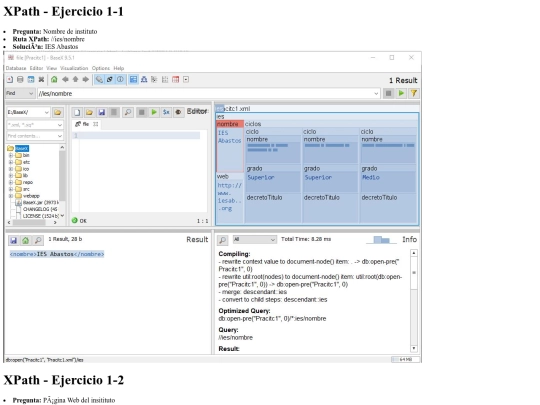
Task: Expand the repo folder in project tree
Action: [x=11, y=182]
